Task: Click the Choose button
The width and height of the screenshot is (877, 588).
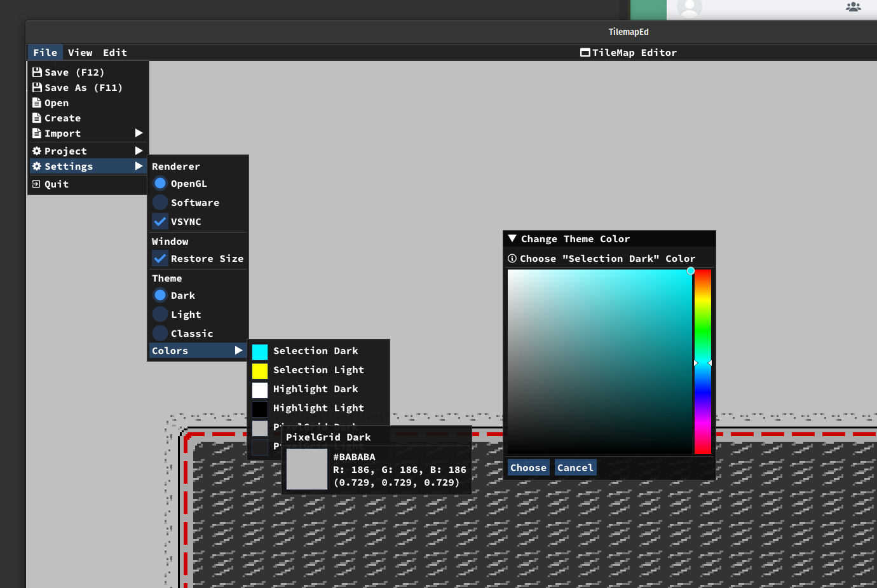Action: pyautogui.click(x=528, y=467)
